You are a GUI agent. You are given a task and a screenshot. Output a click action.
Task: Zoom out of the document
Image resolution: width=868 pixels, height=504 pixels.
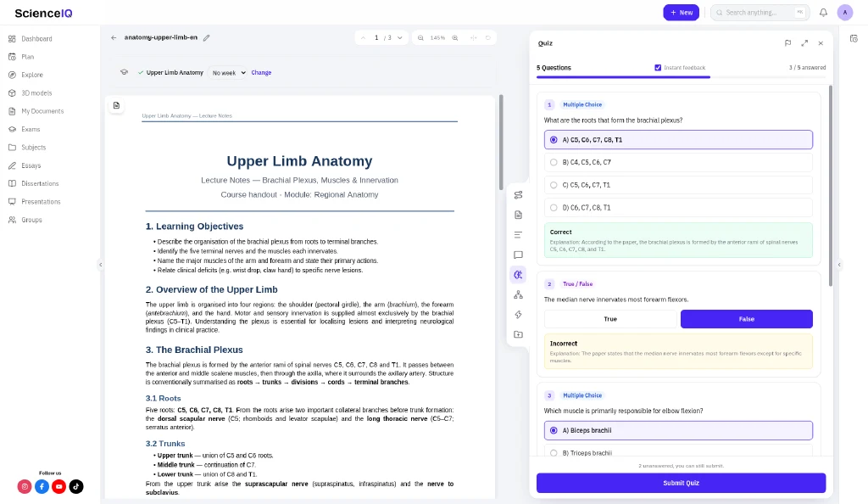pyautogui.click(x=420, y=37)
